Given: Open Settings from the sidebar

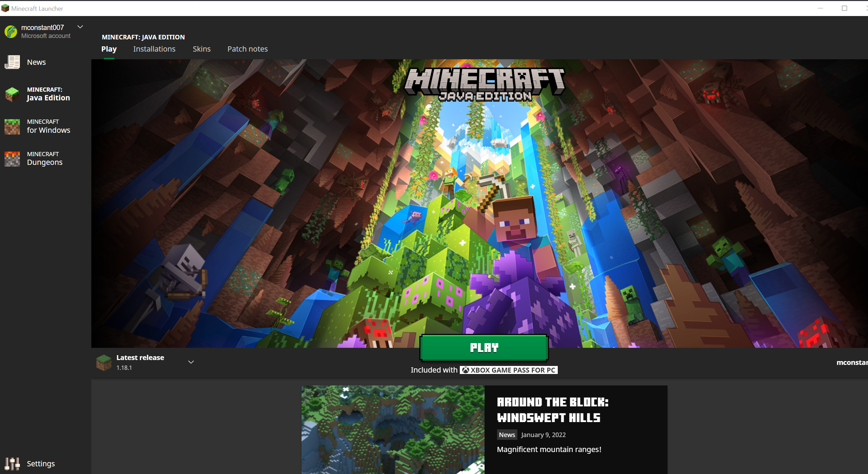Looking at the screenshot, I should pyautogui.click(x=41, y=464).
